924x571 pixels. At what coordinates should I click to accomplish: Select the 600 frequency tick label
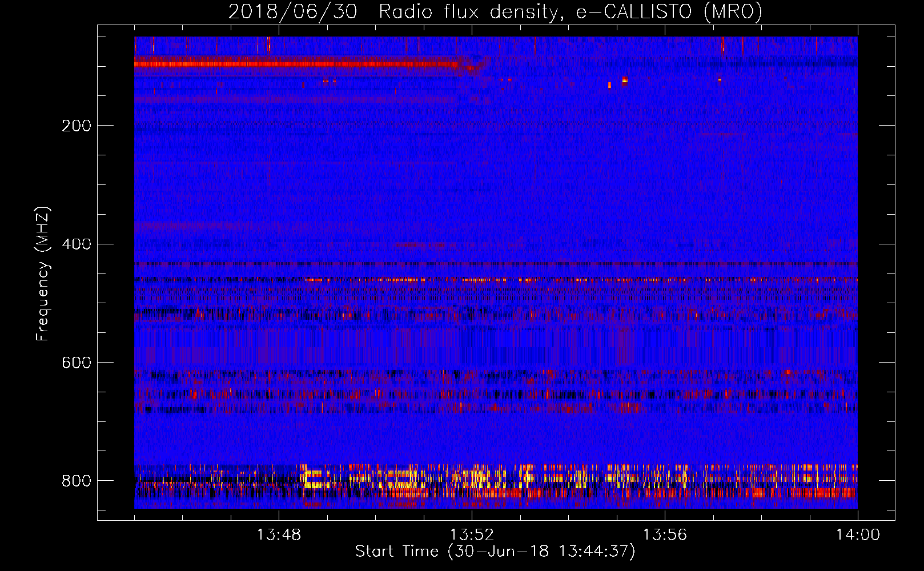pyautogui.click(x=77, y=363)
